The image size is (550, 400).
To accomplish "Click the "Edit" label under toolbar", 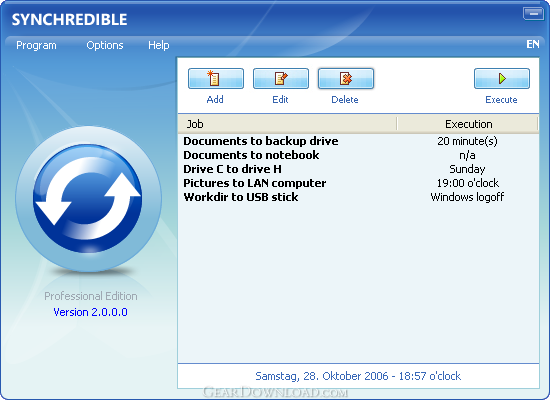I will (x=280, y=100).
